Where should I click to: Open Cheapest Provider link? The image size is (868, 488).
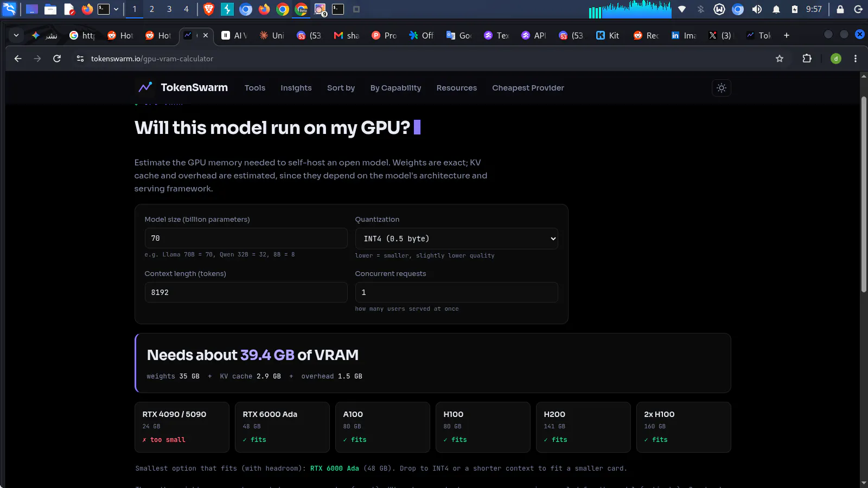(x=528, y=88)
